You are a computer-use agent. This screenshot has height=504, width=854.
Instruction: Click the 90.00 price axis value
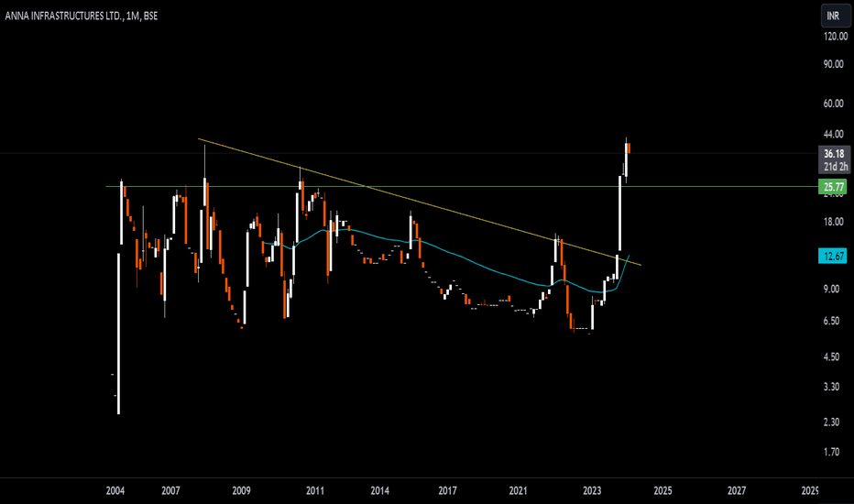pyautogui.click(x=833, y=64)
